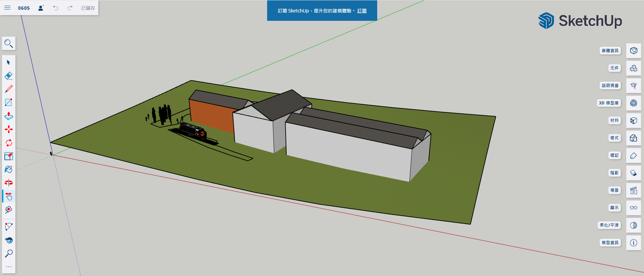This screenshot has height=276, width=644.
Task: Choose the Move tool
Action: (9, 129)
